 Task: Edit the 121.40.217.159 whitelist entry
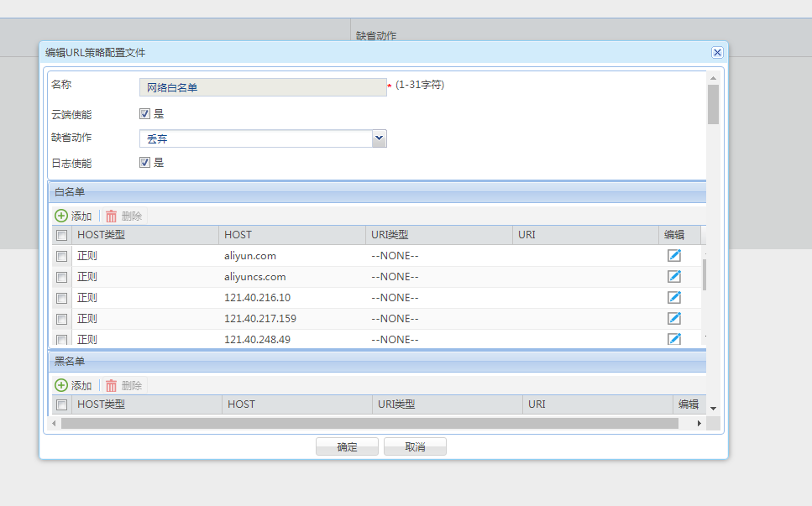pyautogui.click(x=673, y=319)
